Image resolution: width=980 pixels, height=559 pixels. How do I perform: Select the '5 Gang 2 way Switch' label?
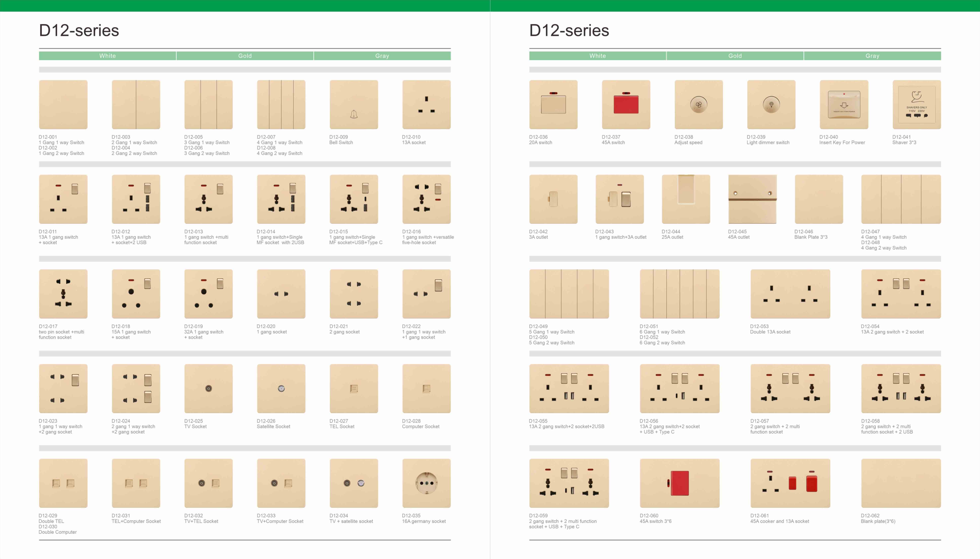coord(552,343)
